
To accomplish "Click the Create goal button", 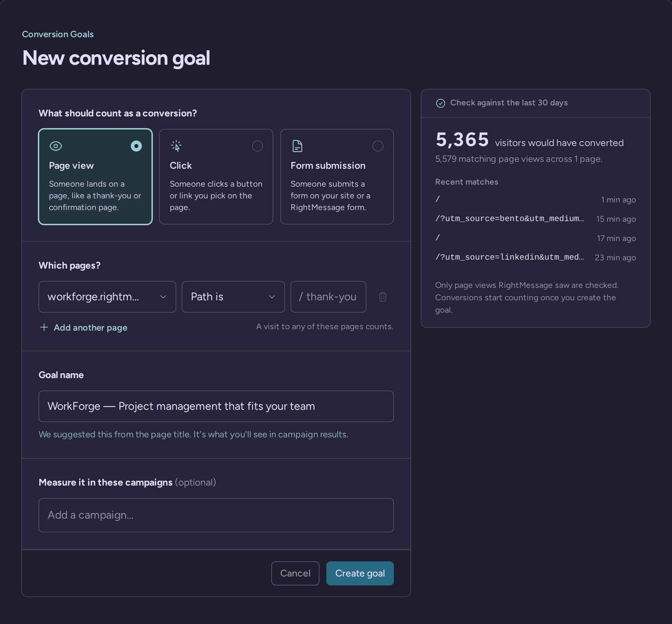I will coord(360,573).
